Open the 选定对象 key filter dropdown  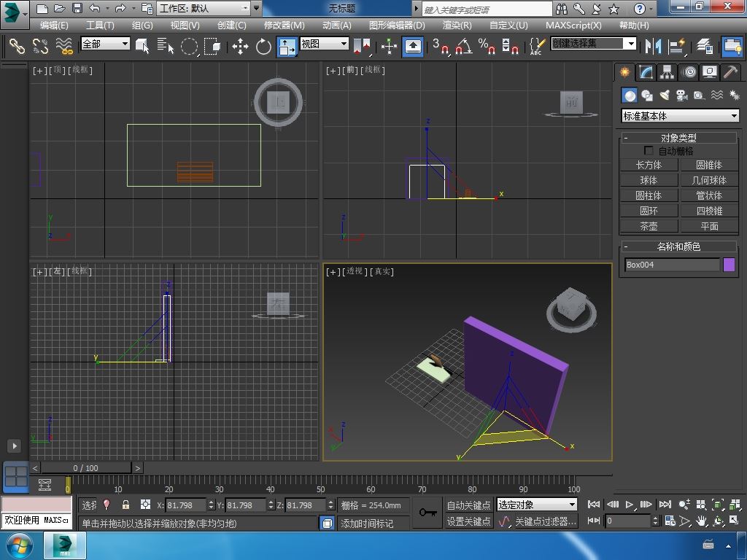[x=537, y=505]
